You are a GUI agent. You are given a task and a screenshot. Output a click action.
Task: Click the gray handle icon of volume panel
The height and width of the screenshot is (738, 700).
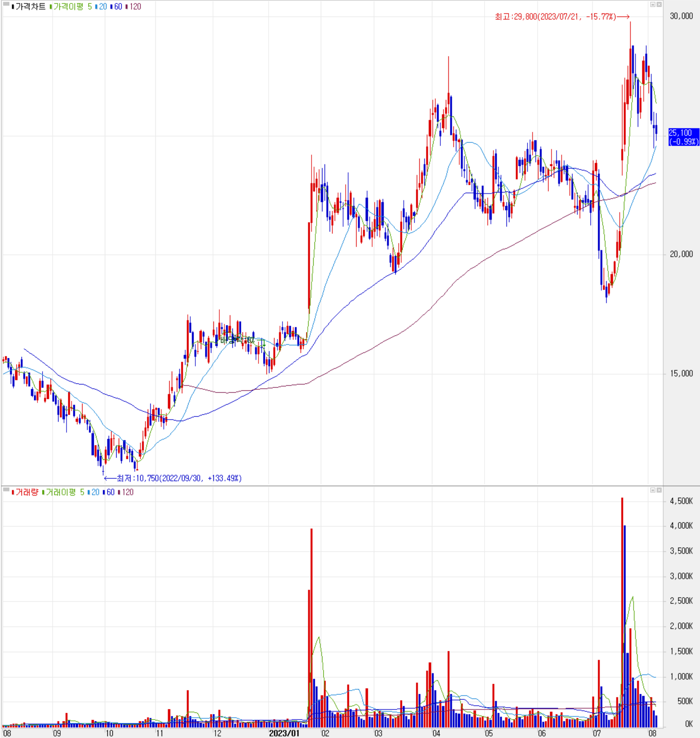pyautogui.click(x=6, y=490)
